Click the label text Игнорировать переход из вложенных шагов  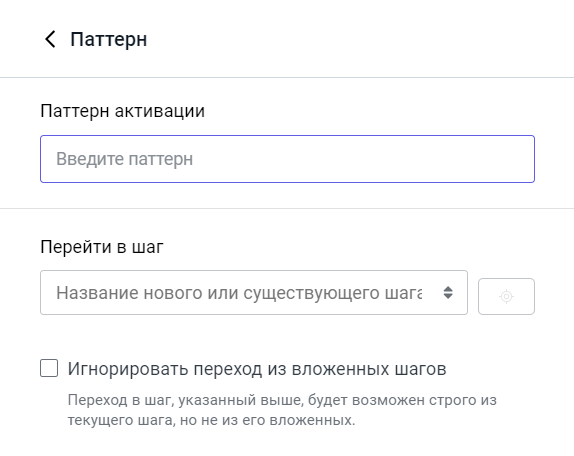257,369
